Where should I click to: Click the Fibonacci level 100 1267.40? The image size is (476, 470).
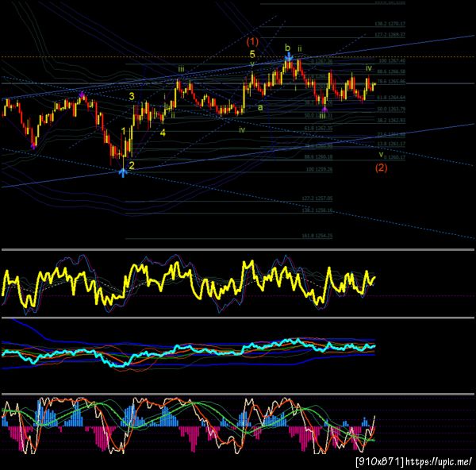point(392,61)
